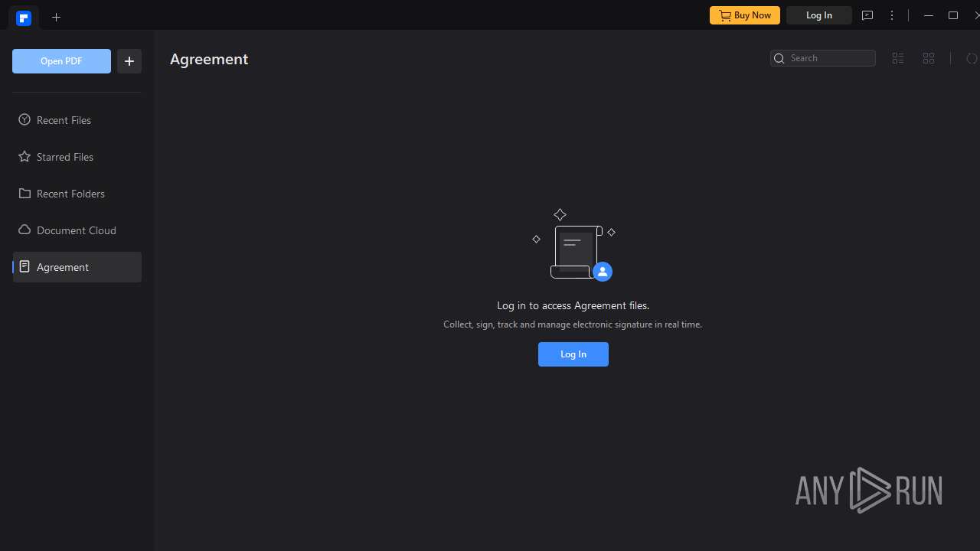Select Agreement in sidebar

point(77,267)
